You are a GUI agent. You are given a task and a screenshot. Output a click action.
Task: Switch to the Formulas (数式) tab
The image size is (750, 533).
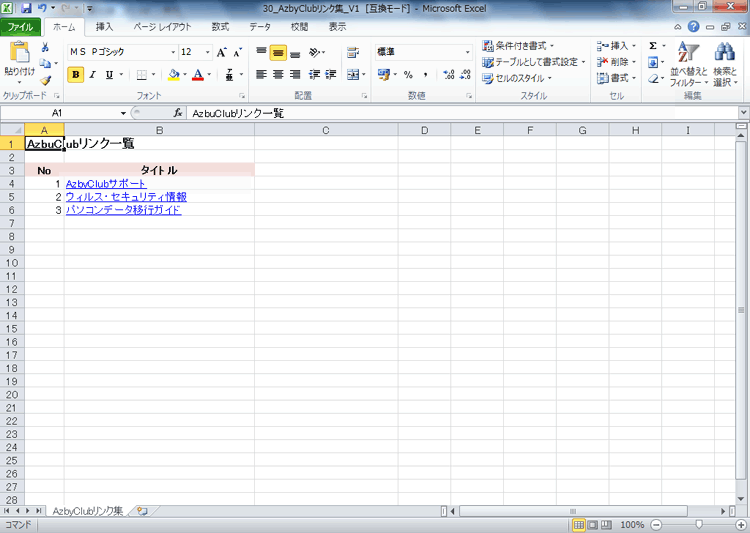pyautogui.click(x=221, y=27)
